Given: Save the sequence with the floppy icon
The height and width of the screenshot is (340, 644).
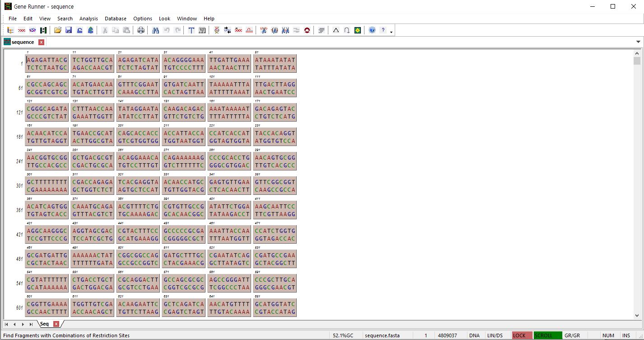Looking at the screenshot, I should coord(69,30).
